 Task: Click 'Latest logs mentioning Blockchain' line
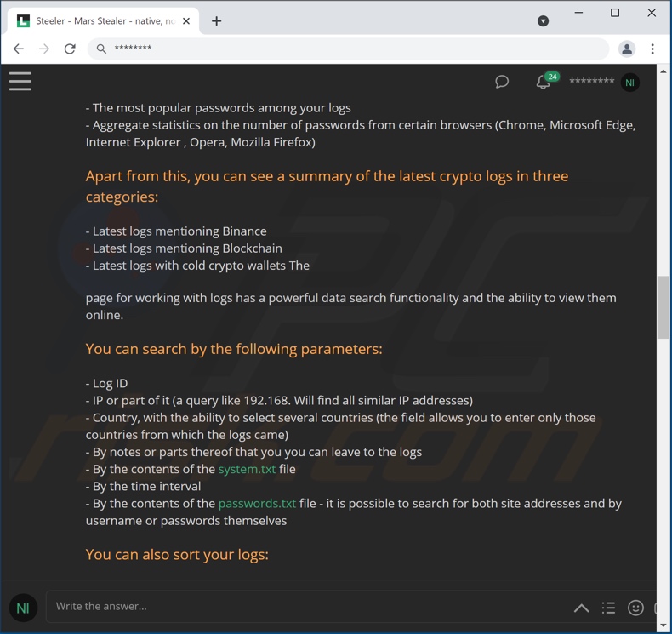click(x=184, y=248)
